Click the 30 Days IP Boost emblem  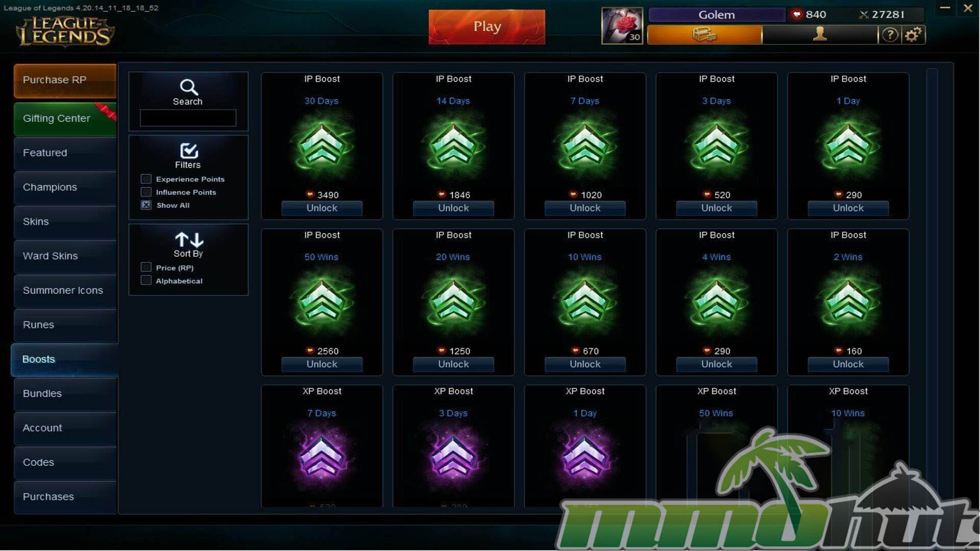coord(322,145)
